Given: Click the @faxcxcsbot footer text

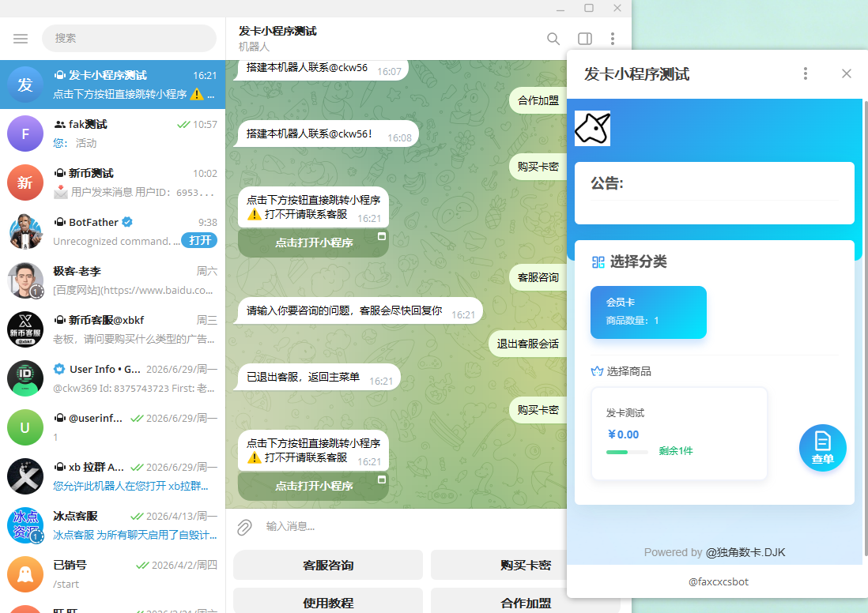Looking at the screenshot, I should pyautogui.click(x=719, y=581).
